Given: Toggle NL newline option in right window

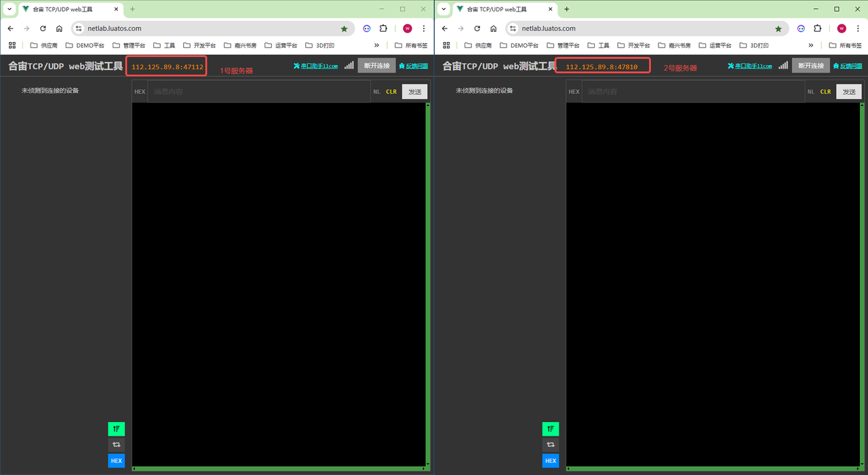Looking at the screenshot, I should click(810, 92).
